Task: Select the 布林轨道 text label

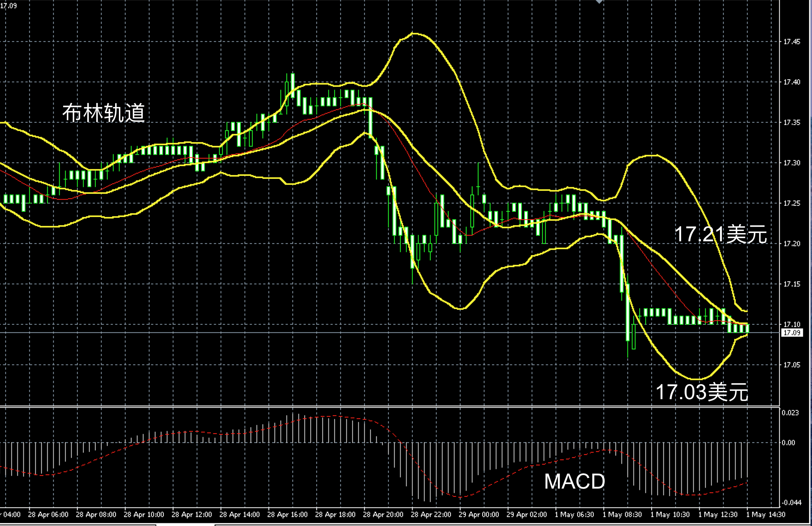Action: click(x=104, y=113)
